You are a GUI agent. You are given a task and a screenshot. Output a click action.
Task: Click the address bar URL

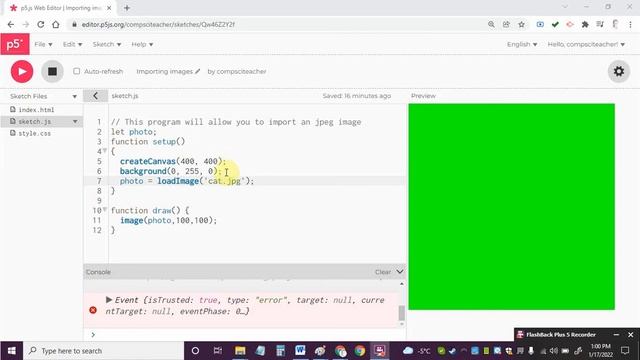158,24
